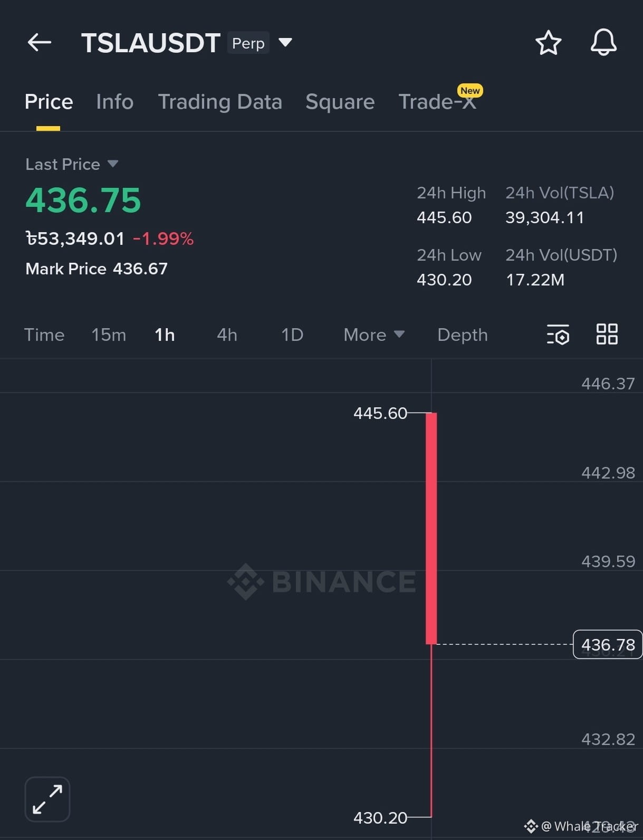Open the TSLAUSDT Perp pair dropdown arrow
Image resolution: width=643 pixels, height=840 pixels.
pos(285,42)
